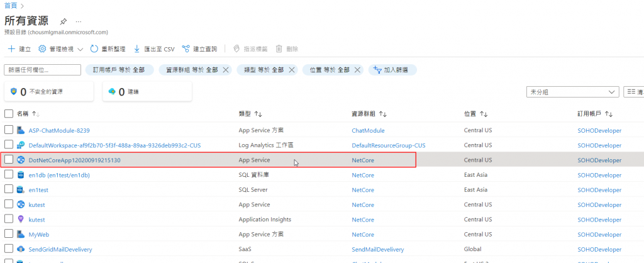Toggle the select-all checkbox in header
The width and height of the screenshot is (644, 263).
click(9, 114)
